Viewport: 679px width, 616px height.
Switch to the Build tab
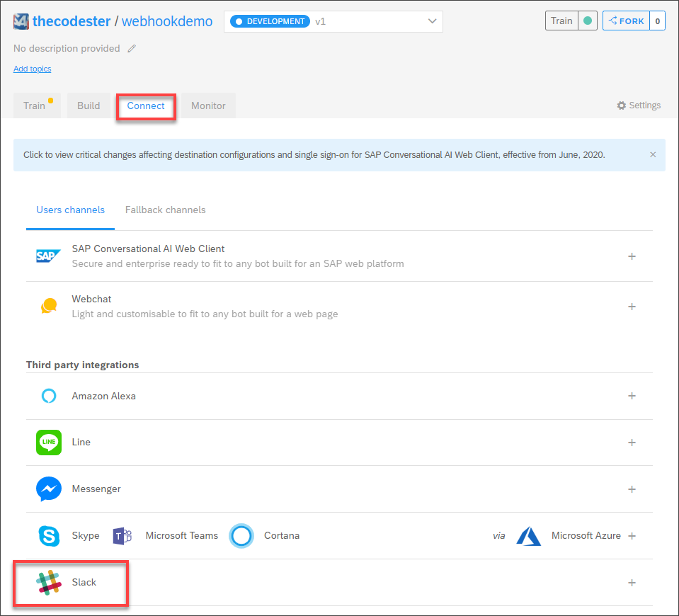(x=89, y=105)
